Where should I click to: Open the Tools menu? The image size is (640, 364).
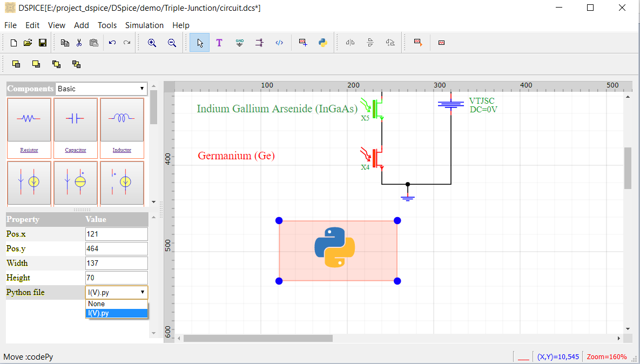[x=107, y=25]
